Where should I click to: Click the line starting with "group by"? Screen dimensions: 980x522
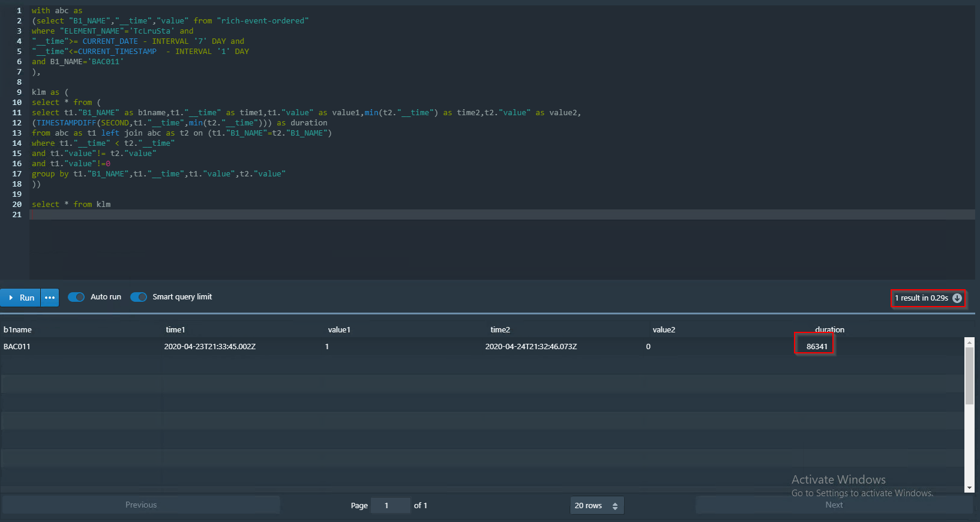158,174
